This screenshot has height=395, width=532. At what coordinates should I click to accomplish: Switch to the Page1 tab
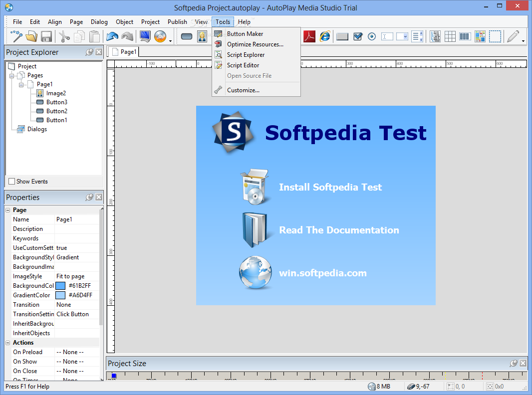point(124,52)
